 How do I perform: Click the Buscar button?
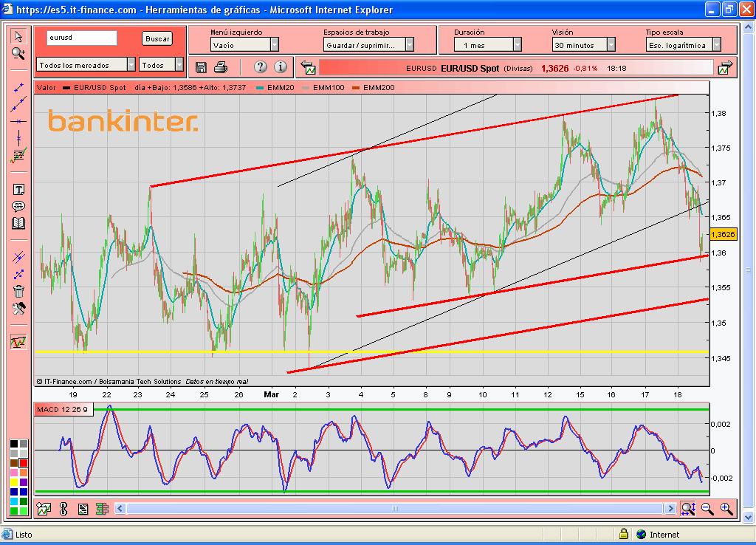157,38
